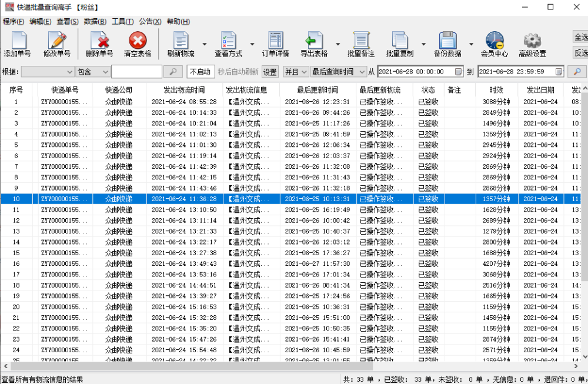Image resolution: width=588 pixels, height=384 pixels.
Task: Click the search icon after the end date
Action: [x=577, y=72]
